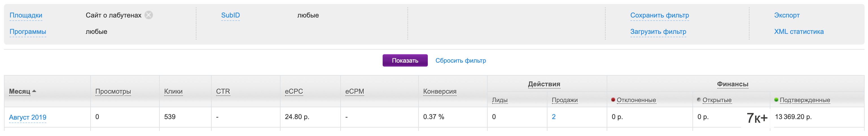Click the red Отклоненные status dot
The height and width of the screenshot is (136, 868).
point(613,100)
